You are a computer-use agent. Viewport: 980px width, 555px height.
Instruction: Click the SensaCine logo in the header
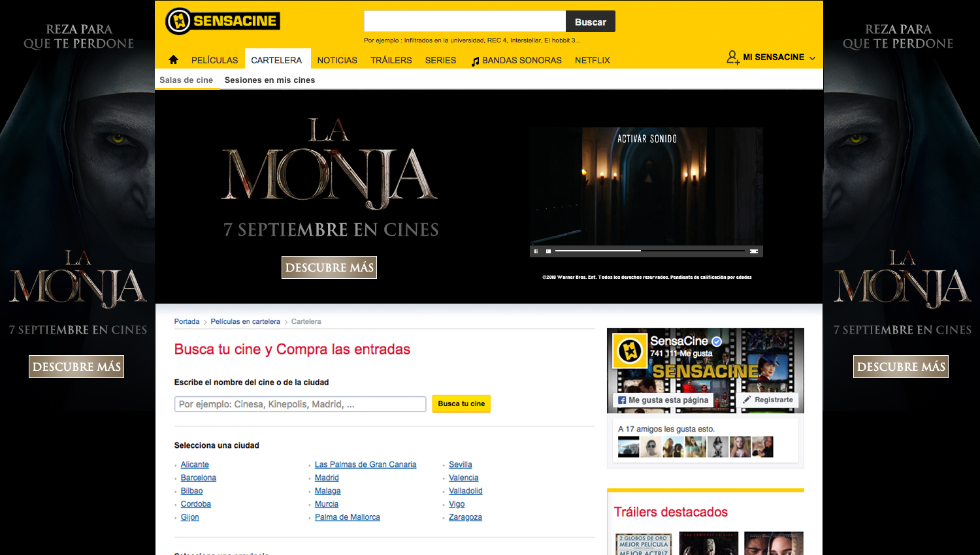pyautogui.click(x=223, y=21)
